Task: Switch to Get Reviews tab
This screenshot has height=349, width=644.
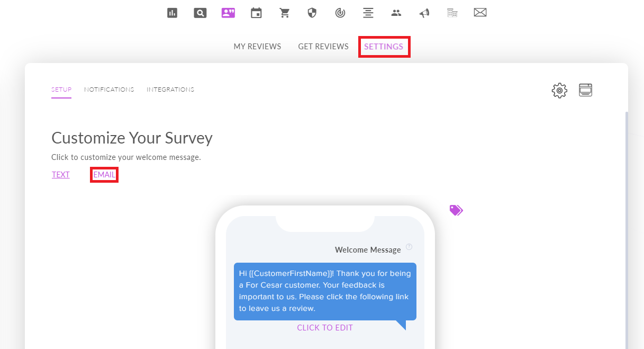Action: coord(323,47)
